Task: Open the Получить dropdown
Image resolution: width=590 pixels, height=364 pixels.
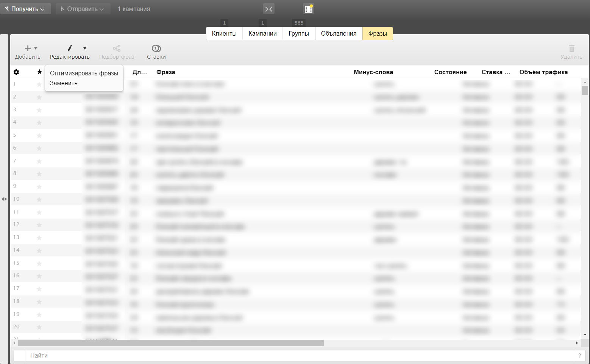Action: coord(25,9)
